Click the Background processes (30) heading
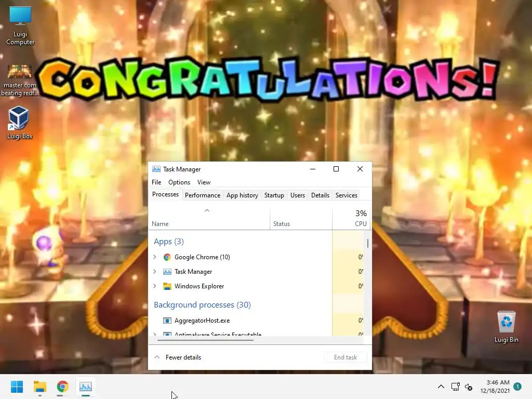Screen dimensions: 532x399 (x=202, y=304)
